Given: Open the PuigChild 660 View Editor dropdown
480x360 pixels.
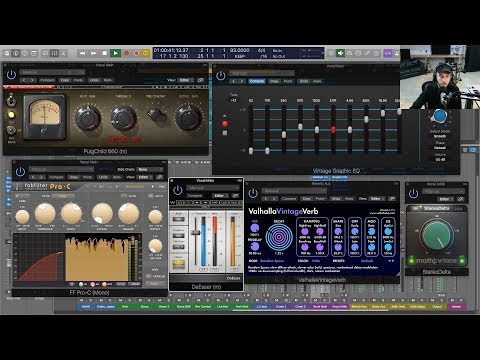Looking at the screenshot, I should [186, 80].
